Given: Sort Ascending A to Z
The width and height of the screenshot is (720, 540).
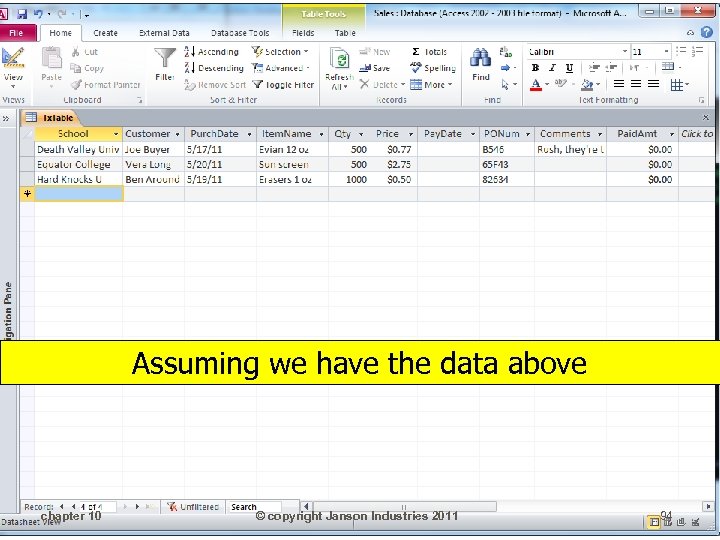Looking at the screenshot, I should click(211, 52).
